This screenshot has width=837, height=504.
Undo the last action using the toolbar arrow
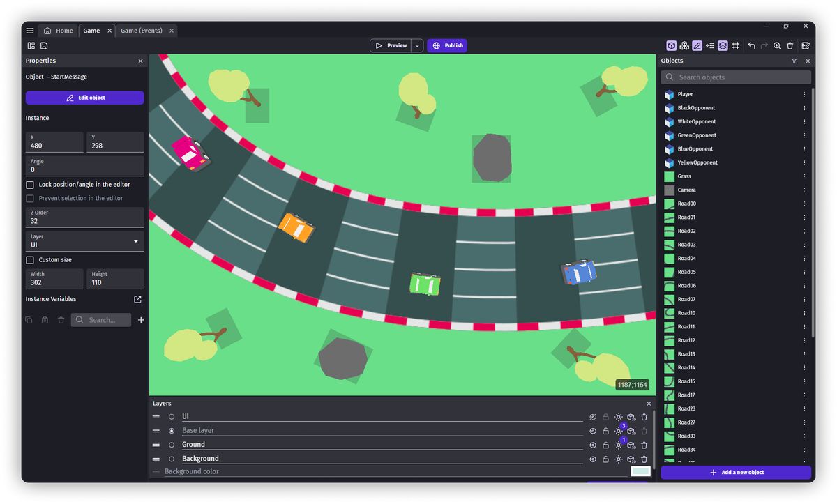pos(751,45)
